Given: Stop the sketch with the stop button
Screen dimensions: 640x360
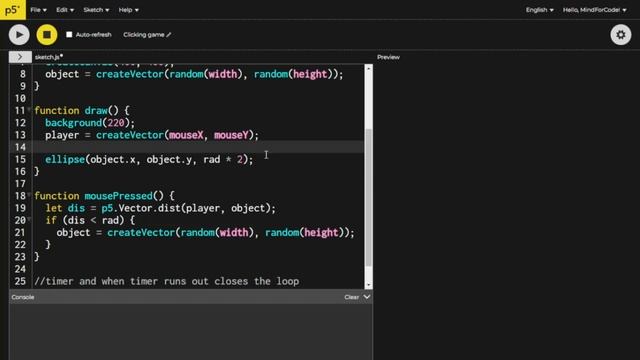Looking at the screenshot, I should [47, 35].
